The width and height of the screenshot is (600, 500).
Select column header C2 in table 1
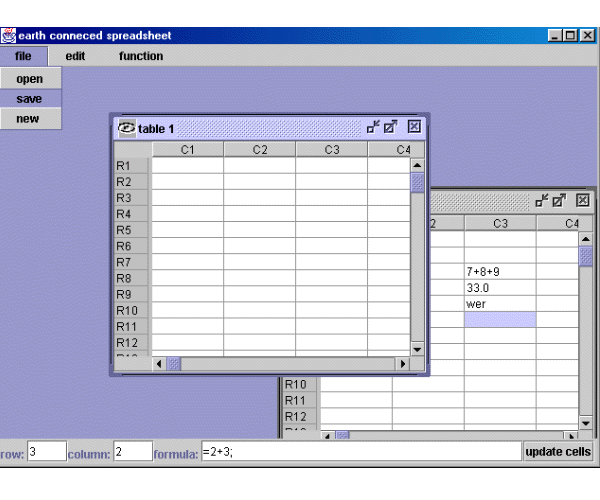click(x=260, y=150)
